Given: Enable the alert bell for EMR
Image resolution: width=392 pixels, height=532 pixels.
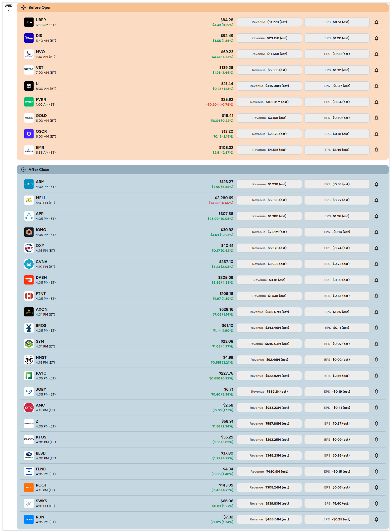Looking at the screenshot, I should pos(376,150).
